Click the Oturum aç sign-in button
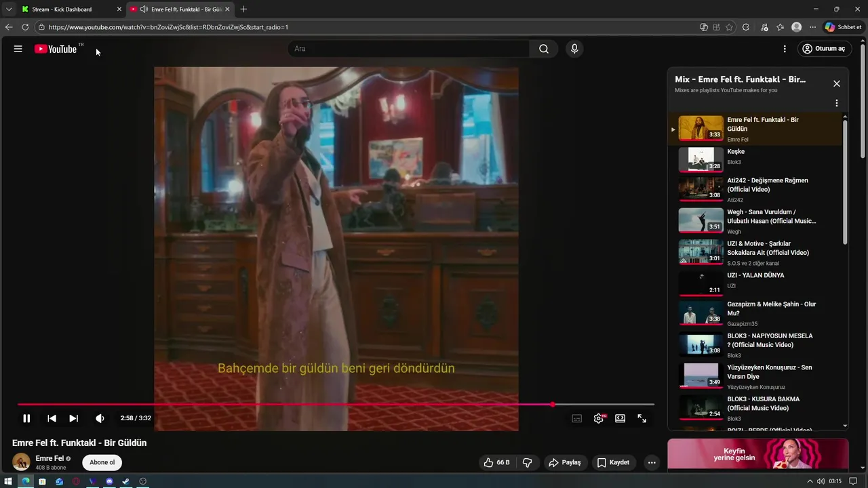This screenshot has width=868, height=488. [824, 49]
